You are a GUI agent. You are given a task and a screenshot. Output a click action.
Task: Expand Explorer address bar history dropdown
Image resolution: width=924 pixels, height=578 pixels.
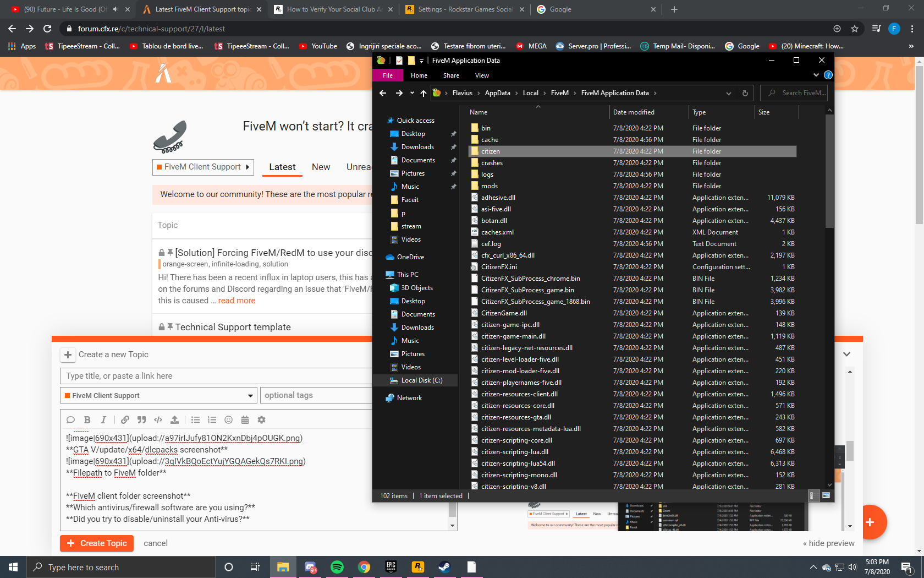point(729,93)
